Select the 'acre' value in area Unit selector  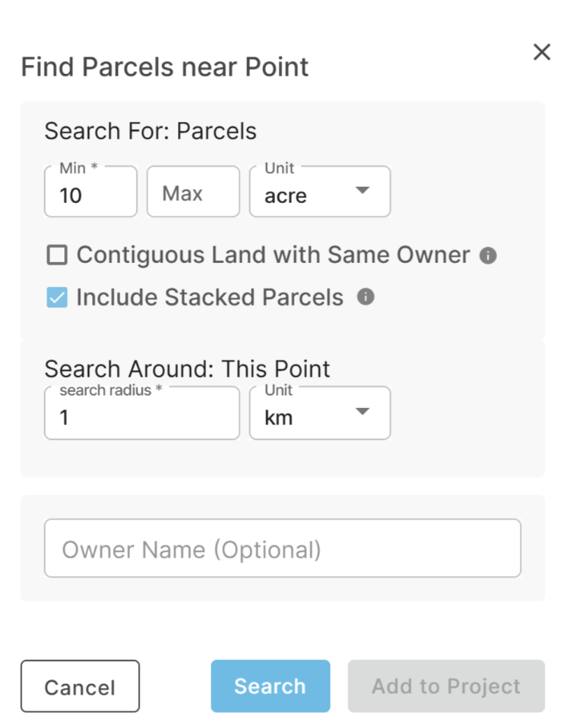(x=285, y=197)
